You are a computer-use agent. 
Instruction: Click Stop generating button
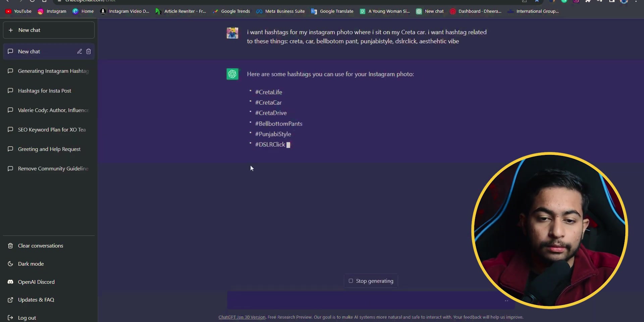click(371, 281)
